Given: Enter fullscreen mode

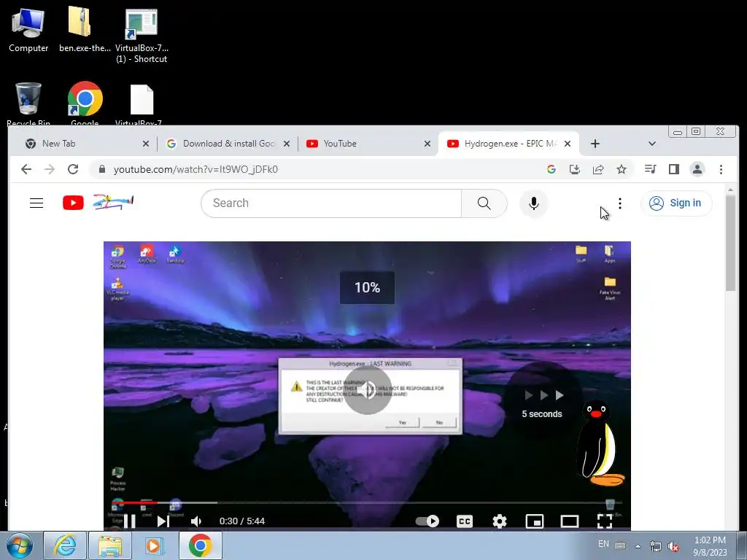Looking at the screenshot, I should (605, 521).
